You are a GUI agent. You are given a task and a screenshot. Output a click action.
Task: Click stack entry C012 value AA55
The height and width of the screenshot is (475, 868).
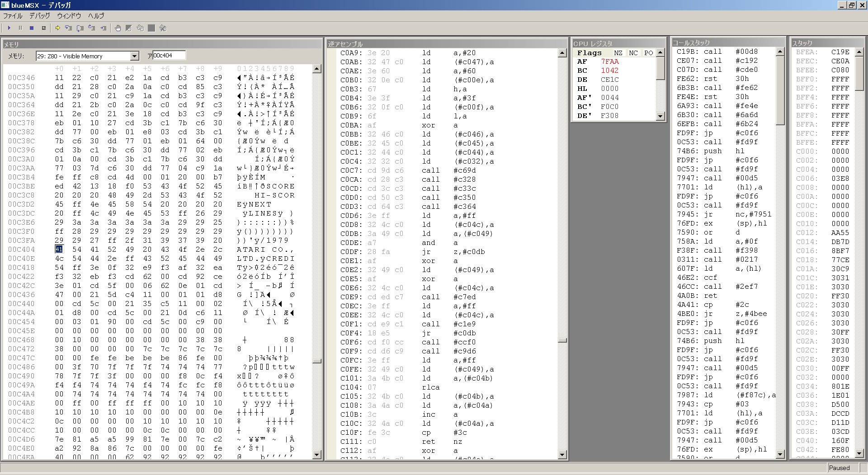tap(840, 233)
